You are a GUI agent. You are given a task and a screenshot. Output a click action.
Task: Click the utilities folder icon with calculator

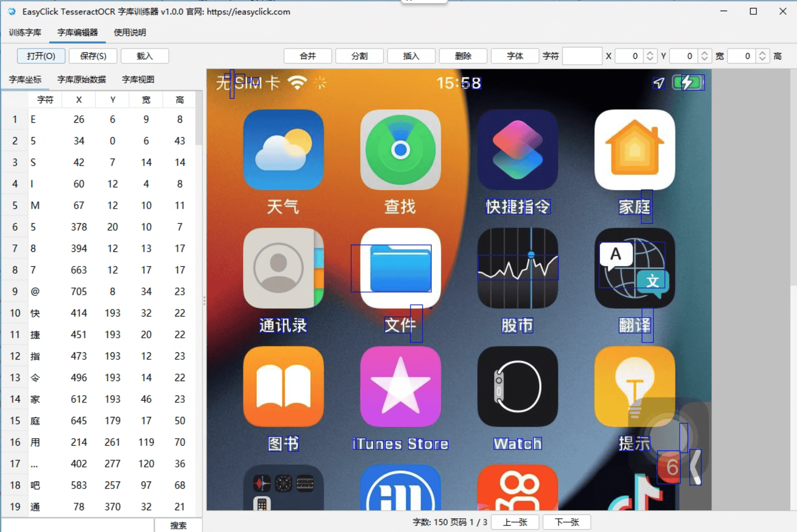(283, 488)
